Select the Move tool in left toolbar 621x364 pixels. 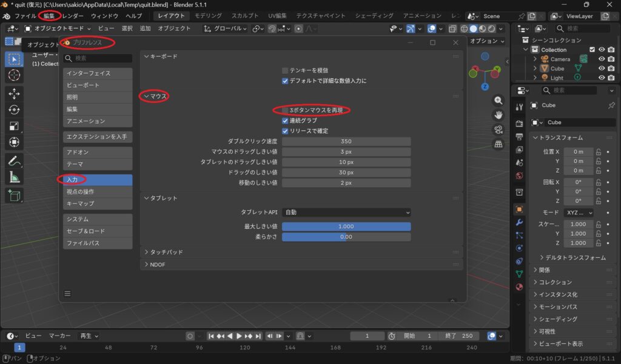point(15,93)
